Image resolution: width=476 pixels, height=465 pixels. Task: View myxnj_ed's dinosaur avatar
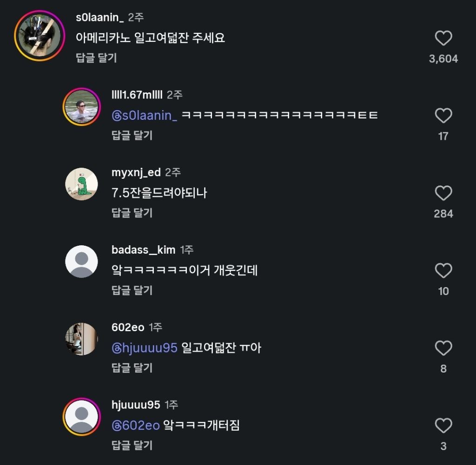(82, 184)
